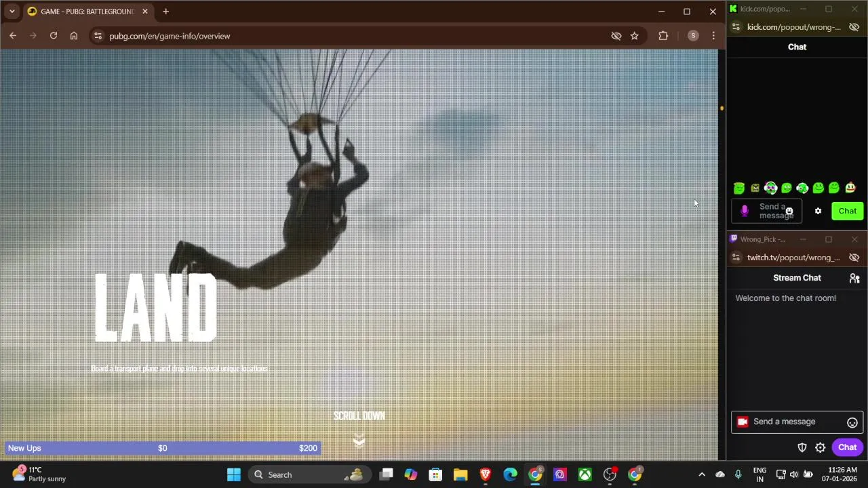The height and width of the screenshot is (488, 868).
Task: Open Microsoft Store from the taskbar
Action: coord(435,474)
